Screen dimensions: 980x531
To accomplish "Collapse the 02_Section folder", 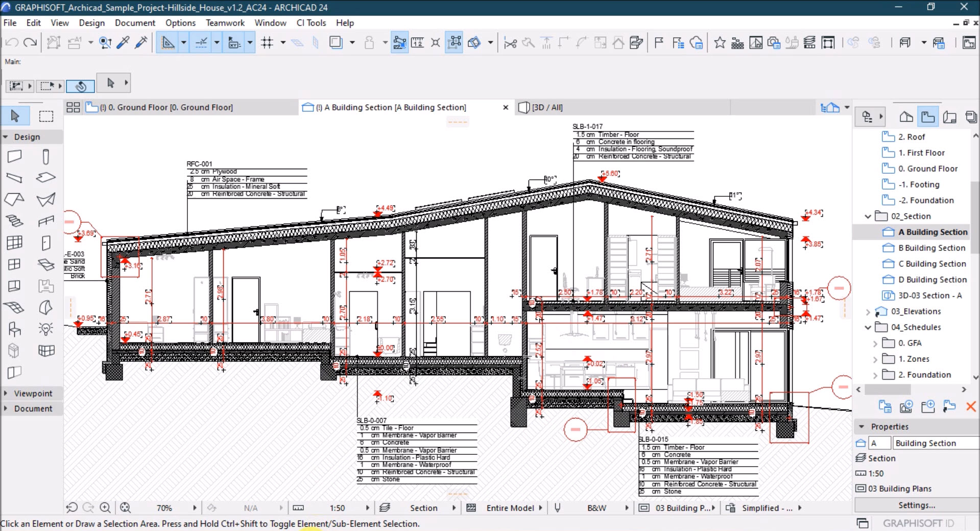I will [868, 216].
